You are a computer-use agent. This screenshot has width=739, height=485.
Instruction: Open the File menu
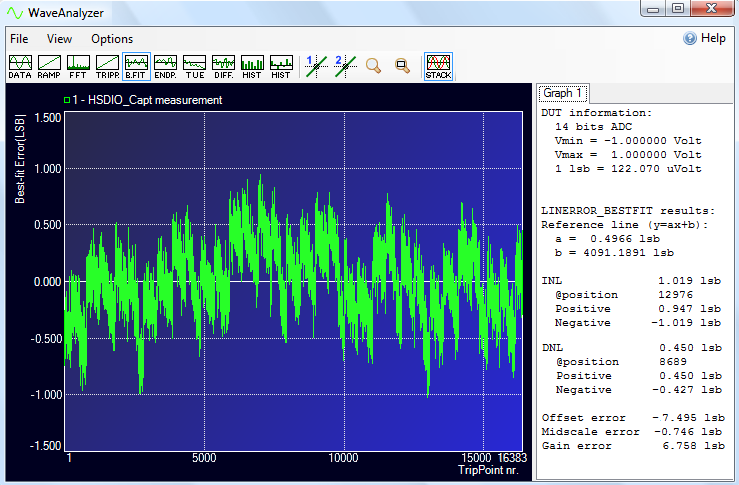(19, 39)
